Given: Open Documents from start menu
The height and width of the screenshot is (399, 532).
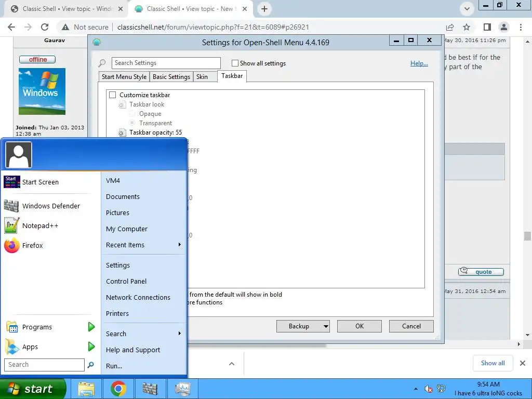Looking at the screenshot, I should tap(123, 197).
